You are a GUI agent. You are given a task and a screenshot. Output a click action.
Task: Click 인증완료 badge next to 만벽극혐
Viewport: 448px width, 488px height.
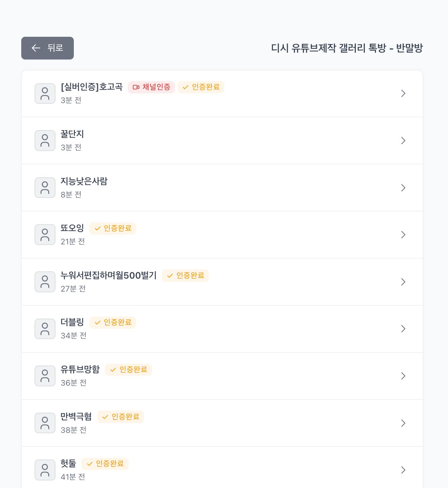point(121,417)
